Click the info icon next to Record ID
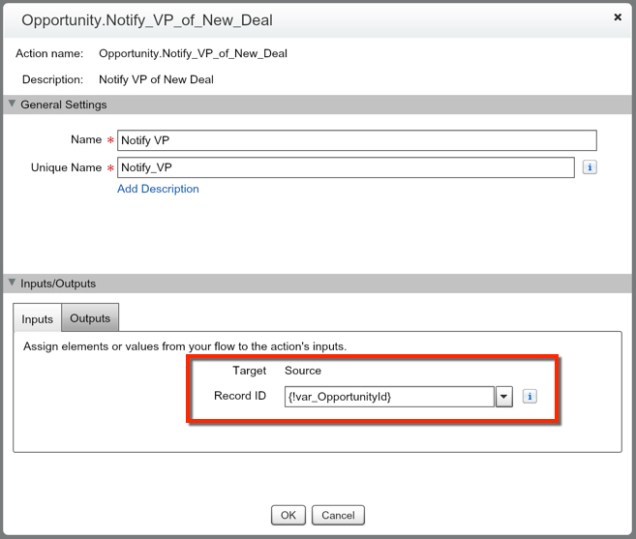 tap(530, 396)
